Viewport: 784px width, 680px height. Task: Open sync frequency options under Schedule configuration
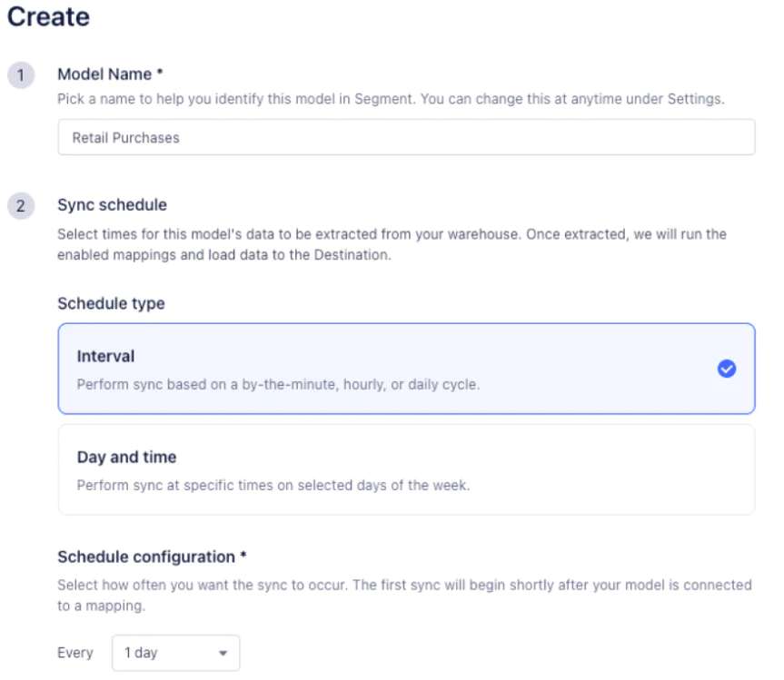(x=175, y=652)
